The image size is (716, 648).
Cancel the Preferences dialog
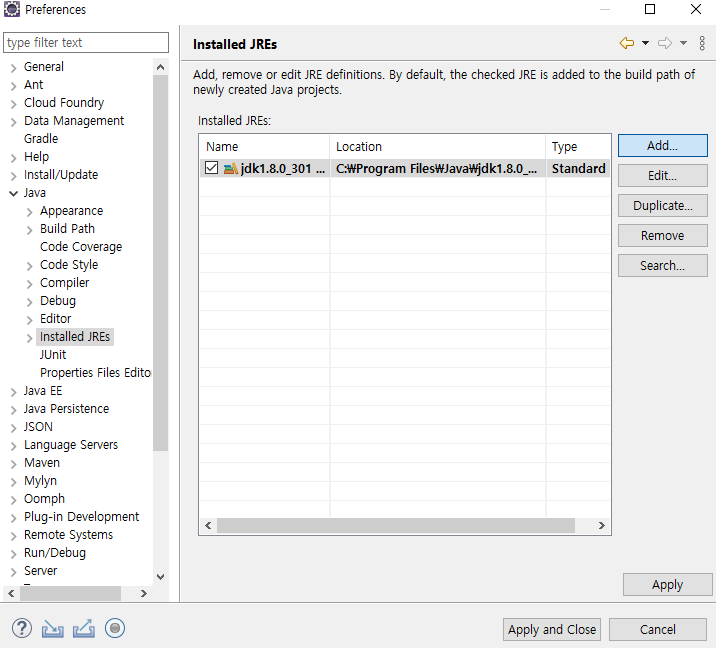[658, 630]
